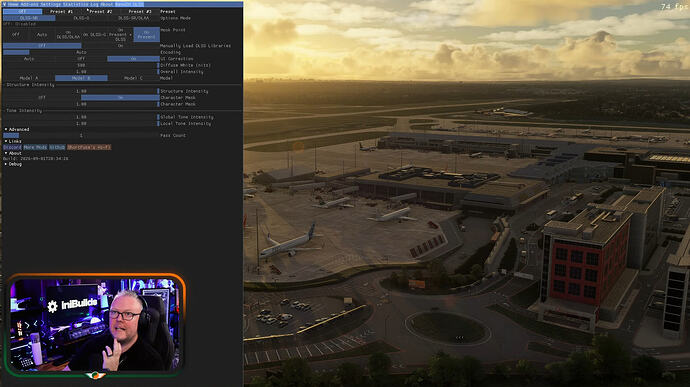Turn the Character Mask option On
This screenshot has width=690, height=387.
120,97
